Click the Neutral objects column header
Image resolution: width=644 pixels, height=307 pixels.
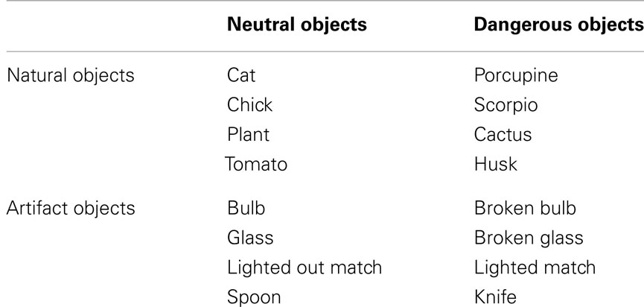[x=297, y=25]
